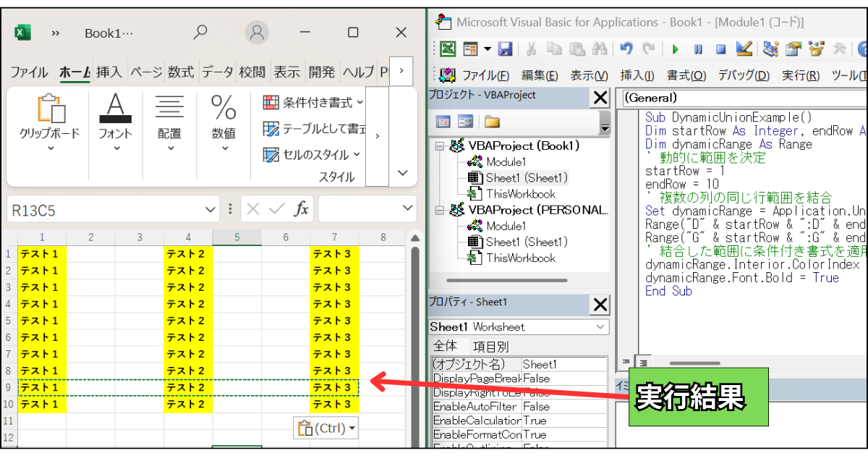Open Find with the binoculars icon
Screen dimensions: 868x456
tap(599, 49)
